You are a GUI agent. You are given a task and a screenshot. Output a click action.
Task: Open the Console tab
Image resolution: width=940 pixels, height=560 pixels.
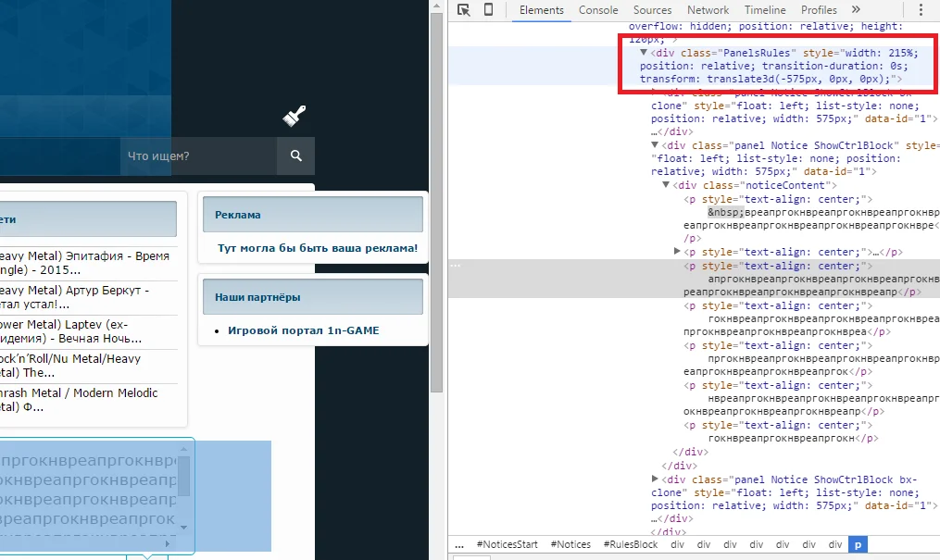(x=598, y=10)
